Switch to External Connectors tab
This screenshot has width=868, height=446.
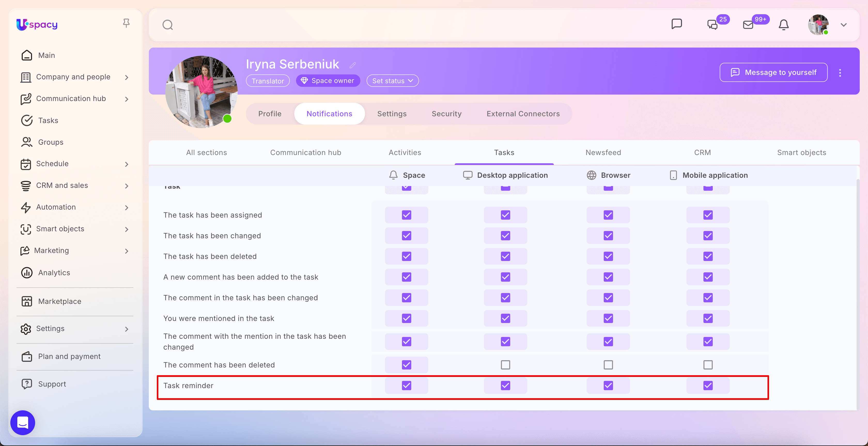point(523,114)
